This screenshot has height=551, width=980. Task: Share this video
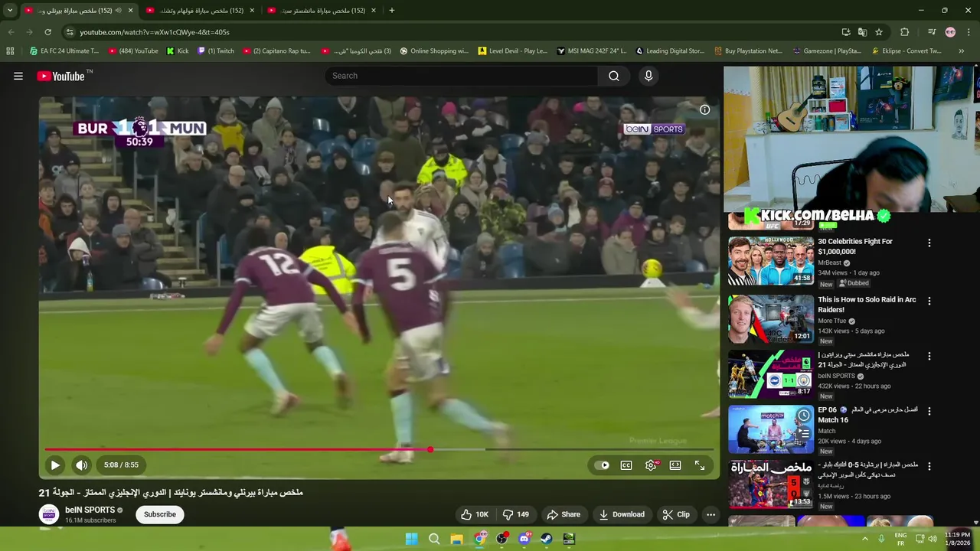pos(563,514)
